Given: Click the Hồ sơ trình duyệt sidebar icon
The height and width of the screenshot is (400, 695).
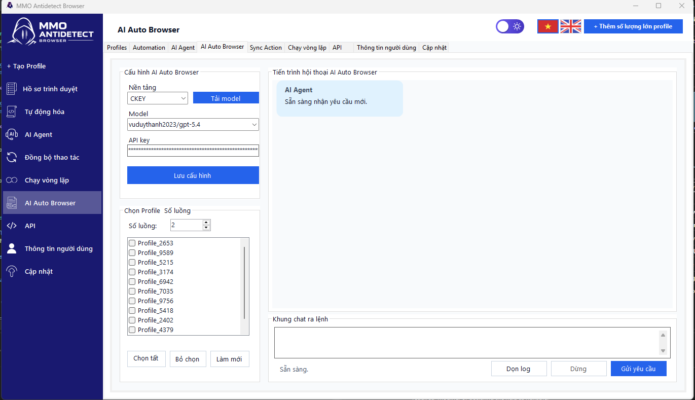Looking at the screenshot, I should (12, 89).
